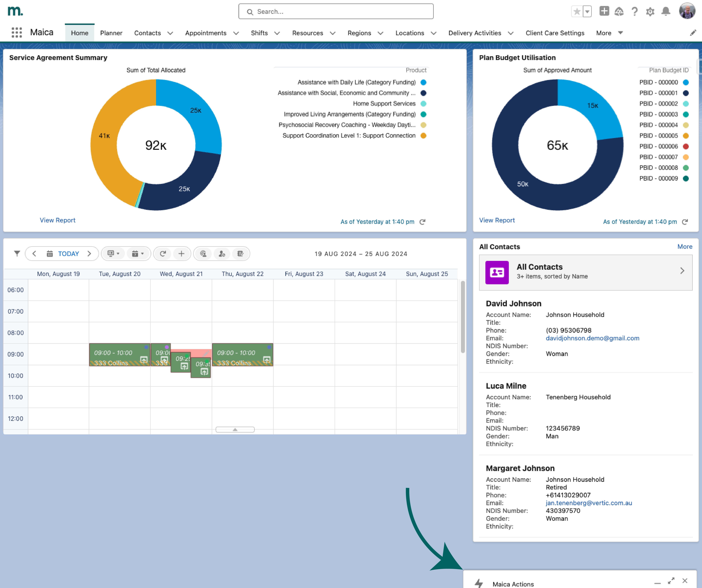Refresh the calendar scheduler view
The width and height of the screenshot is (702, 588).
[163, 254]
